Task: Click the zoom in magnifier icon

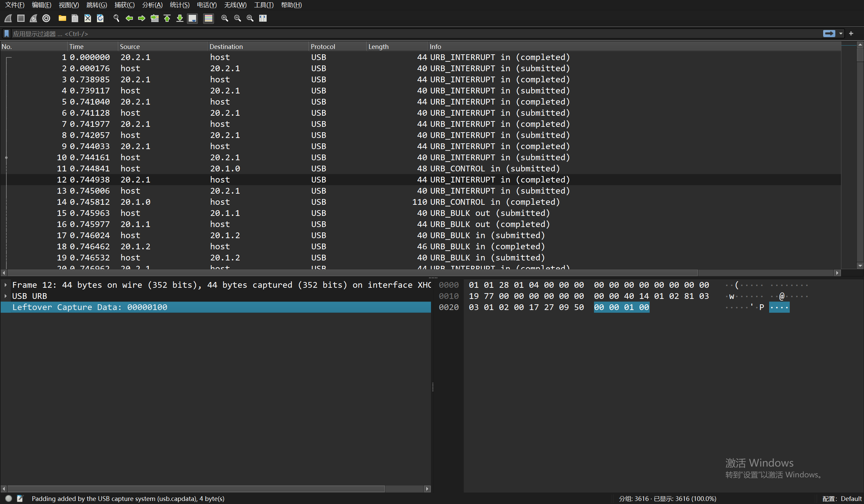Action: coord(224,18)
